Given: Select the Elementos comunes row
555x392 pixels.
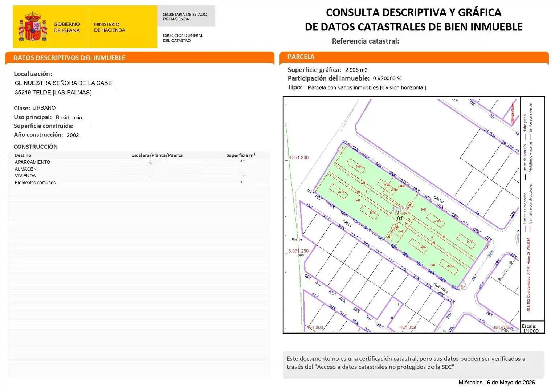Looking at the screenshot, I should [x=139, y=183].
